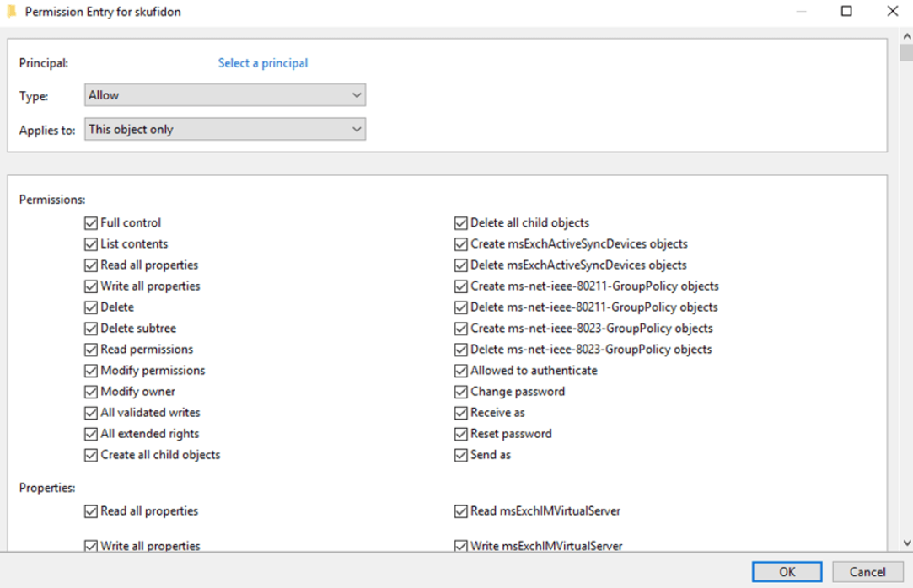Toggle Create all child objects checkbox
Screen dimensions: 913x588
91,455
